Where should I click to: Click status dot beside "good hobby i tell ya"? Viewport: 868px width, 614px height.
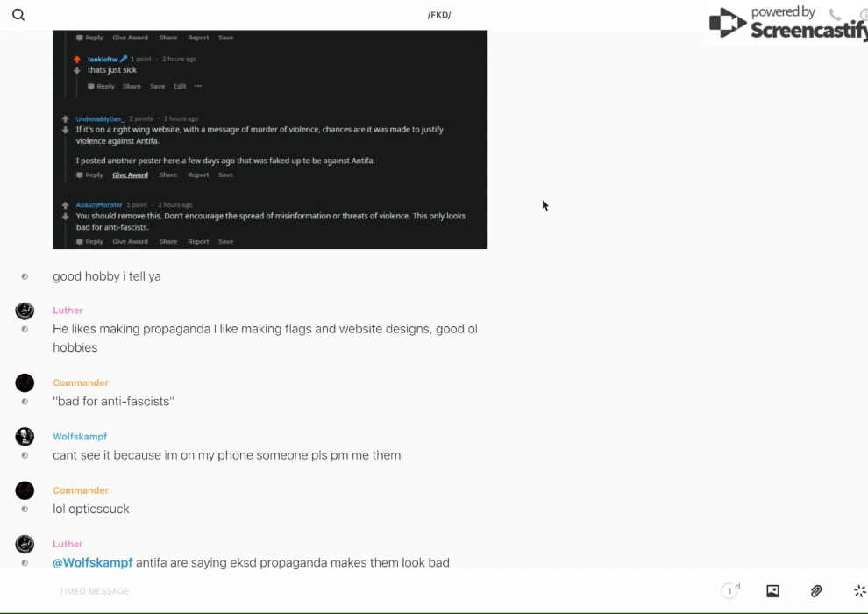coord(25,276)
